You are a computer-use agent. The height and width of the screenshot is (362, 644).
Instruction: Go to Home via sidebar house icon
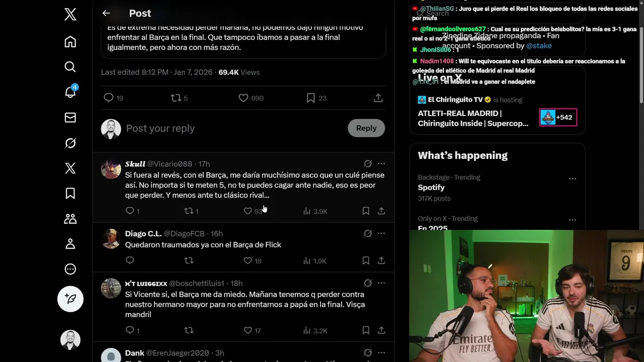pyautogui.click(x=70, y=42)
